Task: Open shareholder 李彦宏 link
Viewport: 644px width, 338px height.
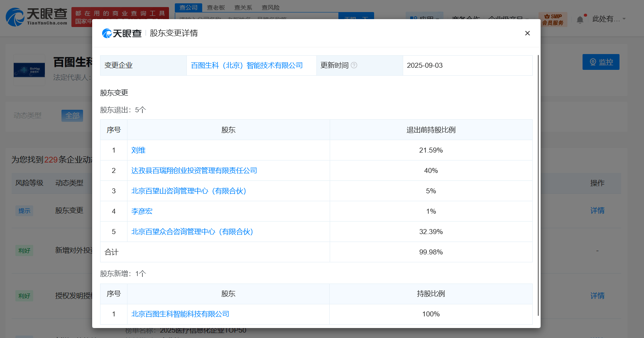Action: [x=142, y=212]
